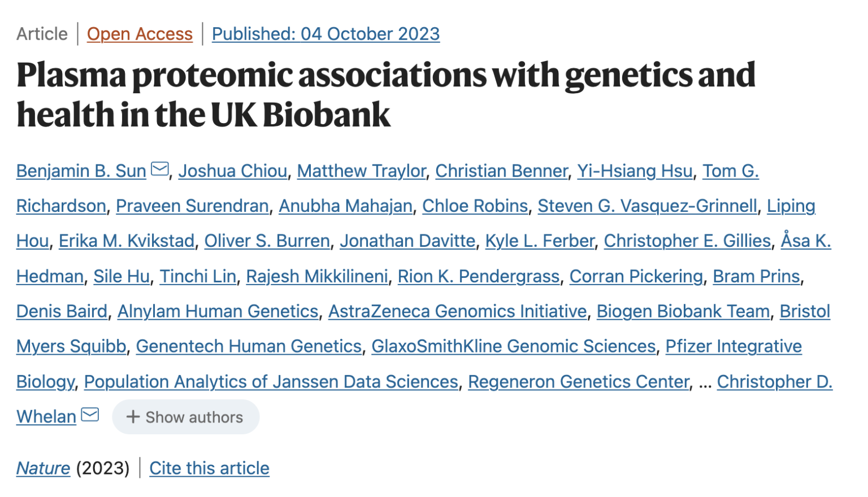Click the Yi-Hsiang Hsu author link
This screenshot has height=497, width=868.
pyautogui.click(x=634, y=171)
